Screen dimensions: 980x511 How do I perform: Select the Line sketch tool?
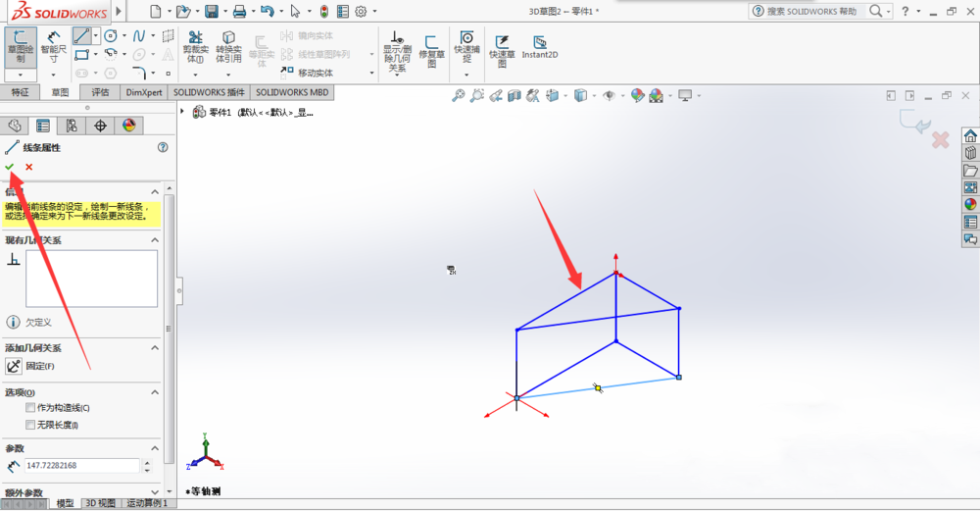click(x=81, y=35)
